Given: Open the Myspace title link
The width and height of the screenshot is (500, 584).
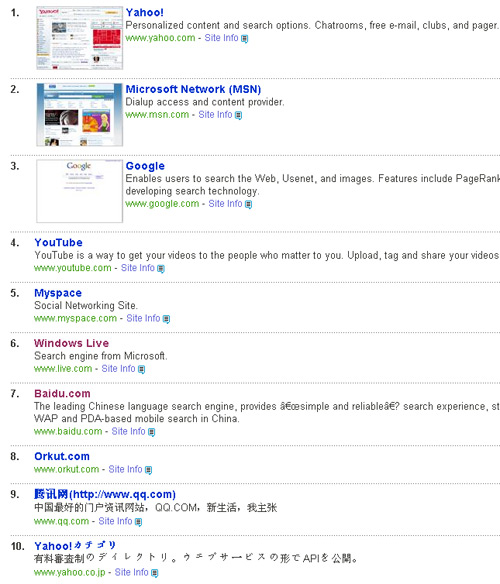Looking at the screenshot, I should point(58,293).
